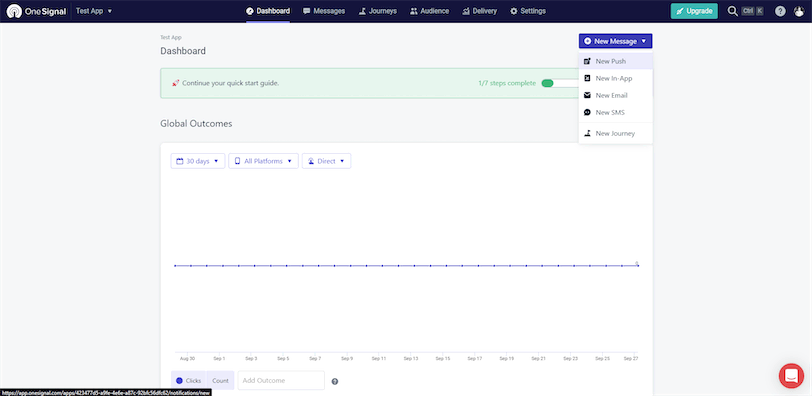Click the New In-App icon
The width and height of the screenshot is (812, 396).
pyautogui.click(x=587, y=78)
